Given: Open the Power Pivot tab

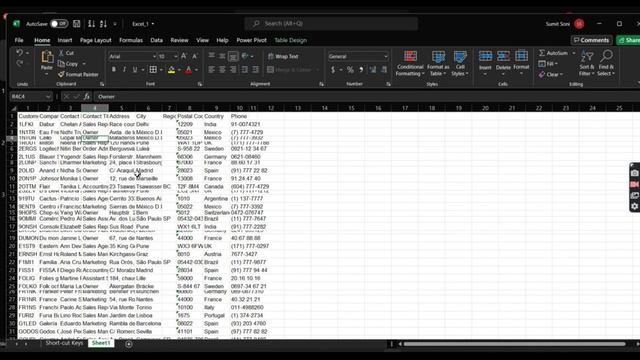Looking at the screenshot, I should coord(251,40).
